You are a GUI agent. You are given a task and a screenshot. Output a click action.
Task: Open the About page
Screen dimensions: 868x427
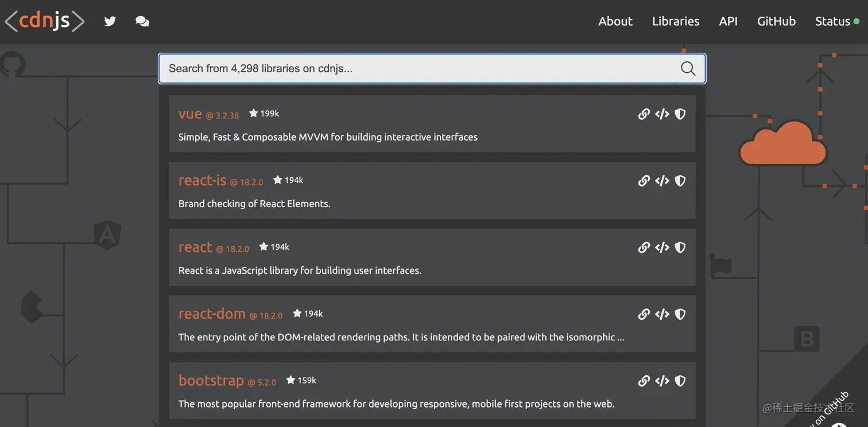point(615,21)
